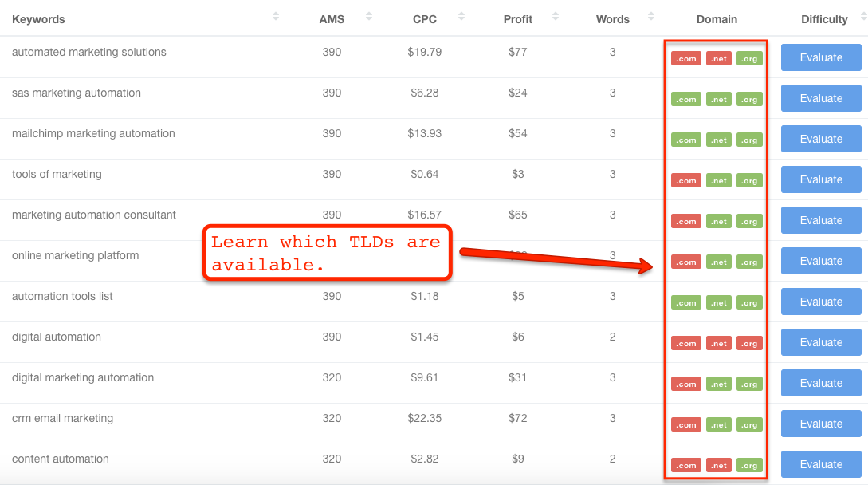Click the Domain column header
The width and height of the screenshot is (868, 485).
(x=717, y=19)
